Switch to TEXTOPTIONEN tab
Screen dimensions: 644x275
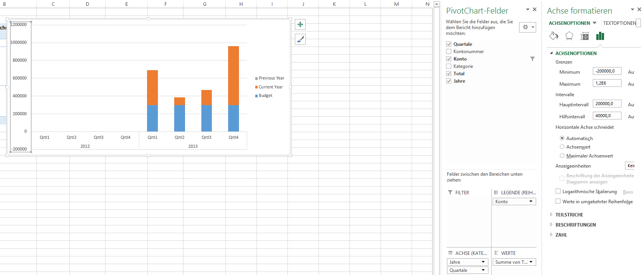pyautogui.click(x=620, y=23)
